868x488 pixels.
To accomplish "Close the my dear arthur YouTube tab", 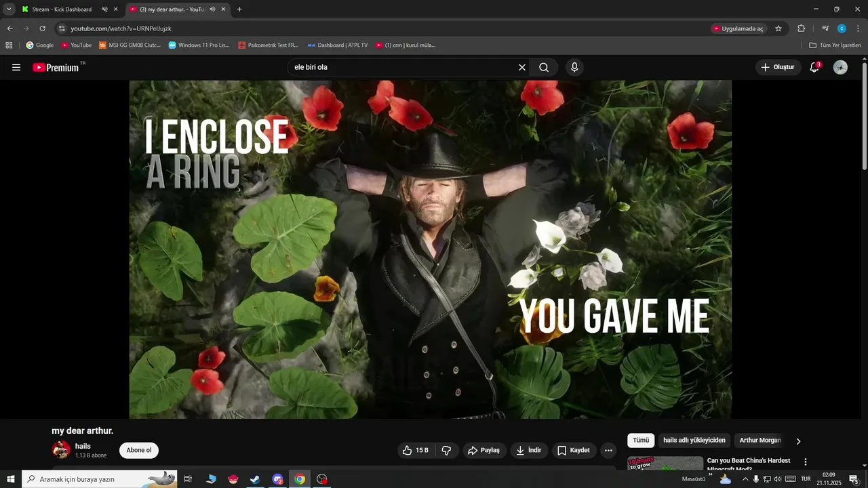I will 223,9.
